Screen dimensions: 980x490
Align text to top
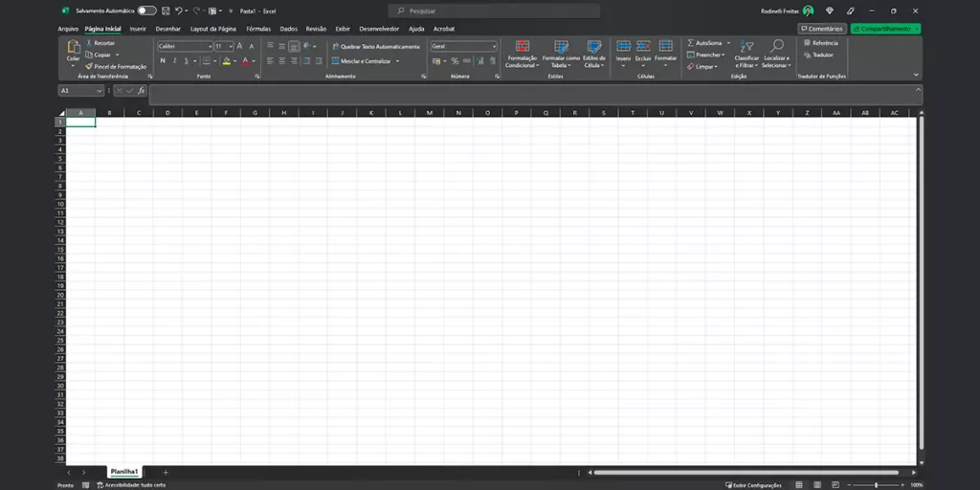tap(270, 46)
